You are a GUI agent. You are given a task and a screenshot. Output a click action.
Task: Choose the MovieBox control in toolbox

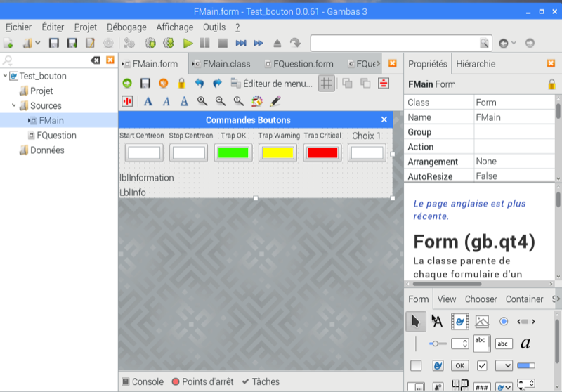point(459,321)
